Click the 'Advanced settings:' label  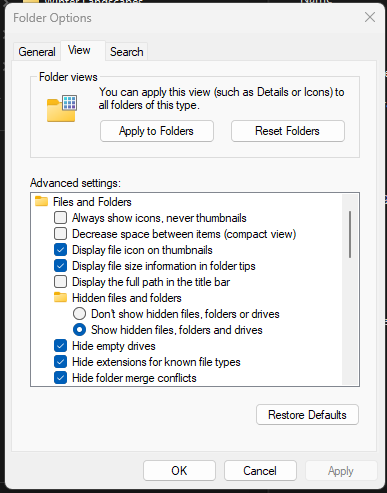pyautogui.click(x=75, y=183)
